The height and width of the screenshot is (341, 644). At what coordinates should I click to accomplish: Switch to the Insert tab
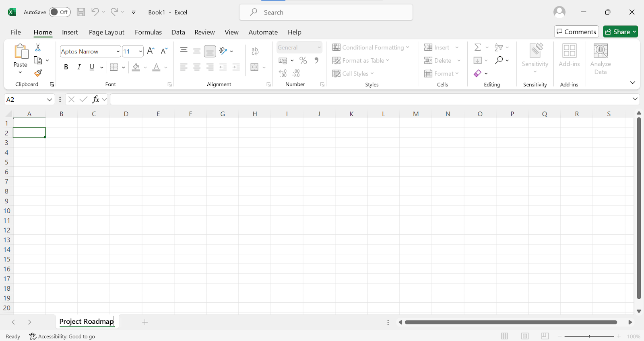click(x=70, y=32)
